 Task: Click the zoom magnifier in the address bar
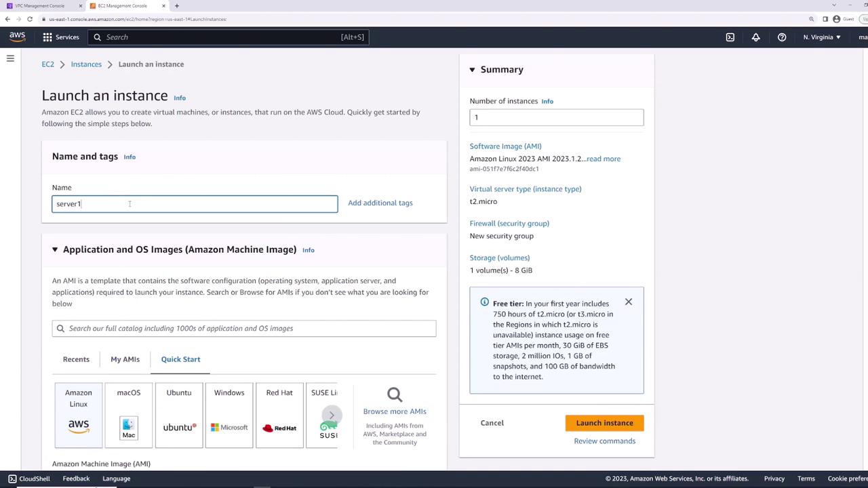(812, 19)
